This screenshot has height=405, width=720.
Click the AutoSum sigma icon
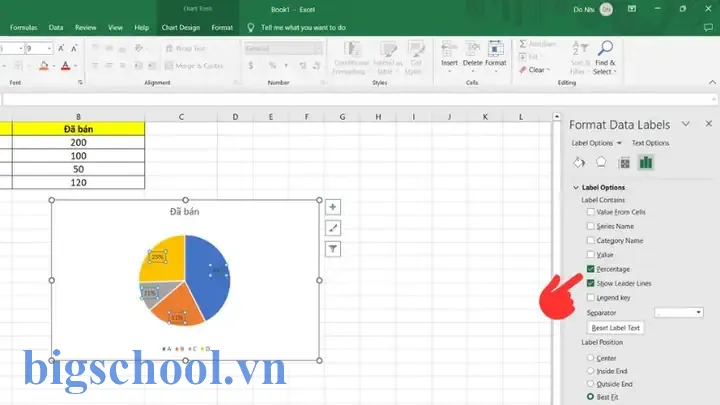(x=523, y=44)
